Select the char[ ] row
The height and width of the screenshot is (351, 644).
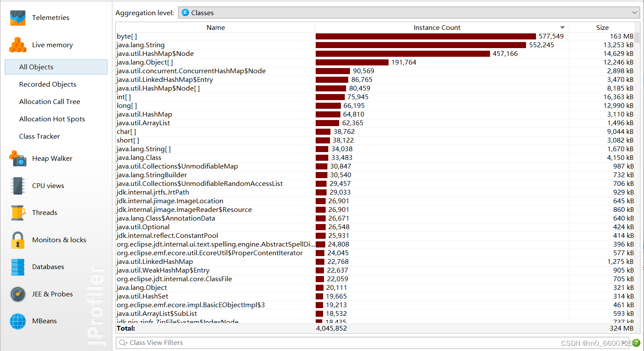(x=376, y=132)
